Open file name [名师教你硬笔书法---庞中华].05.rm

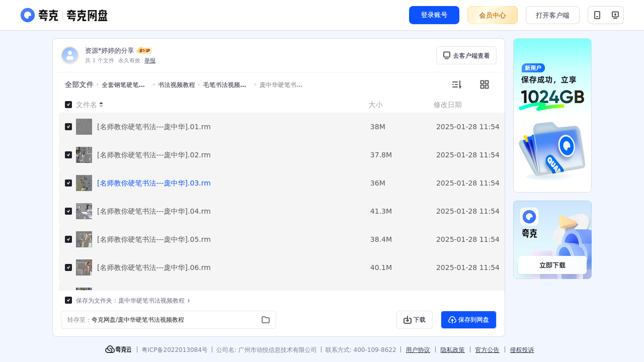tap(154, 239)
